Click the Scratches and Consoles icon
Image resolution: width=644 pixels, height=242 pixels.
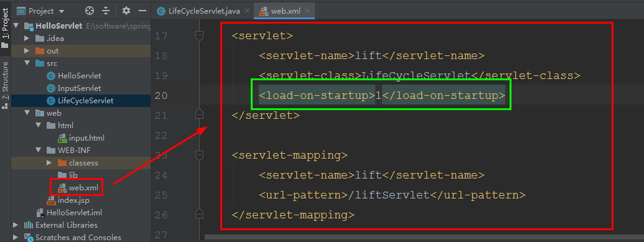click(29, 237)
